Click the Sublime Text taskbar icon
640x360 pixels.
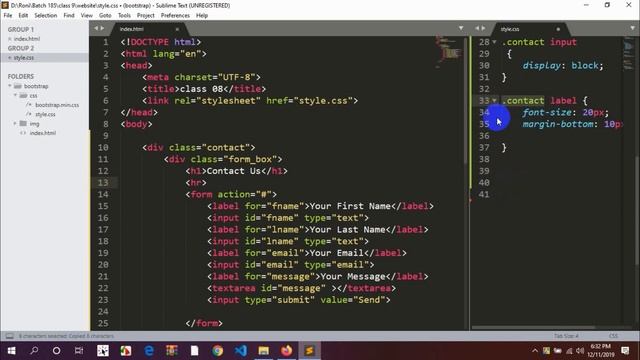(309, 351)
